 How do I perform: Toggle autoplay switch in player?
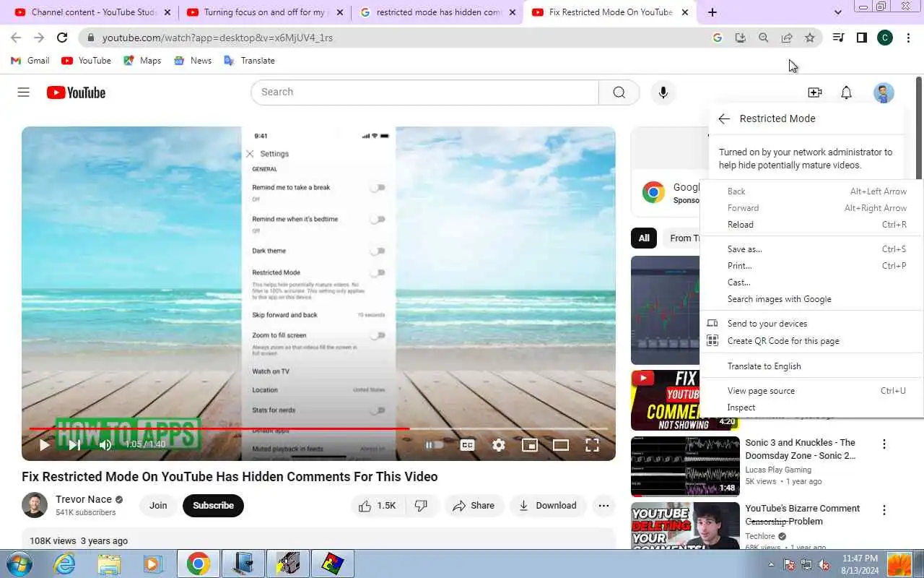pyautogui.click(x=434, y=445)
